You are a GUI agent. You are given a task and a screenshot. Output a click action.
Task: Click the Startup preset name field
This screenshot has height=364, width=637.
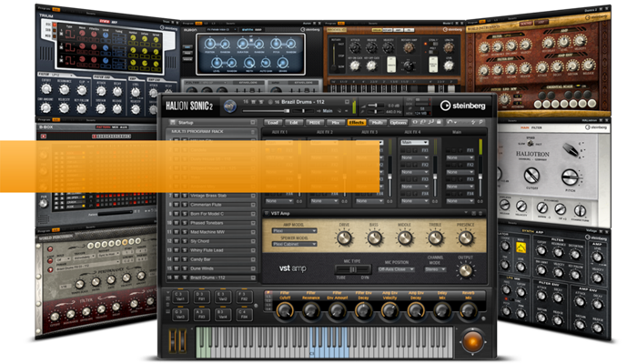(212, 122)
